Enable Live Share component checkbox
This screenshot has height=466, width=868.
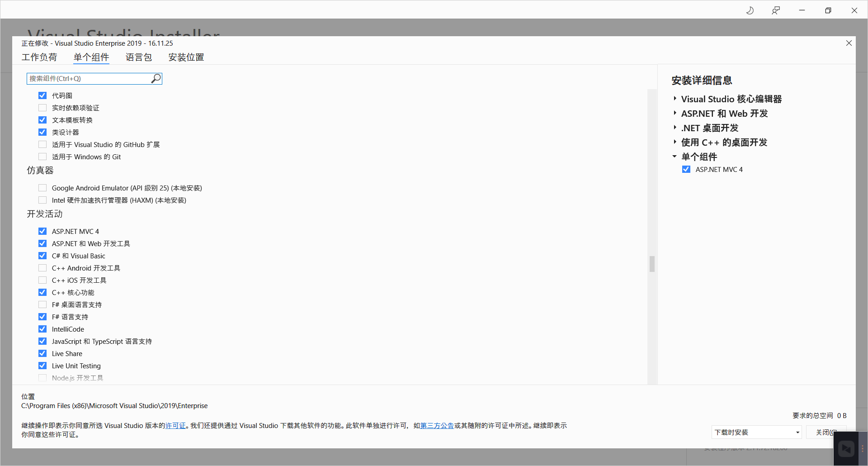[42, 353]
